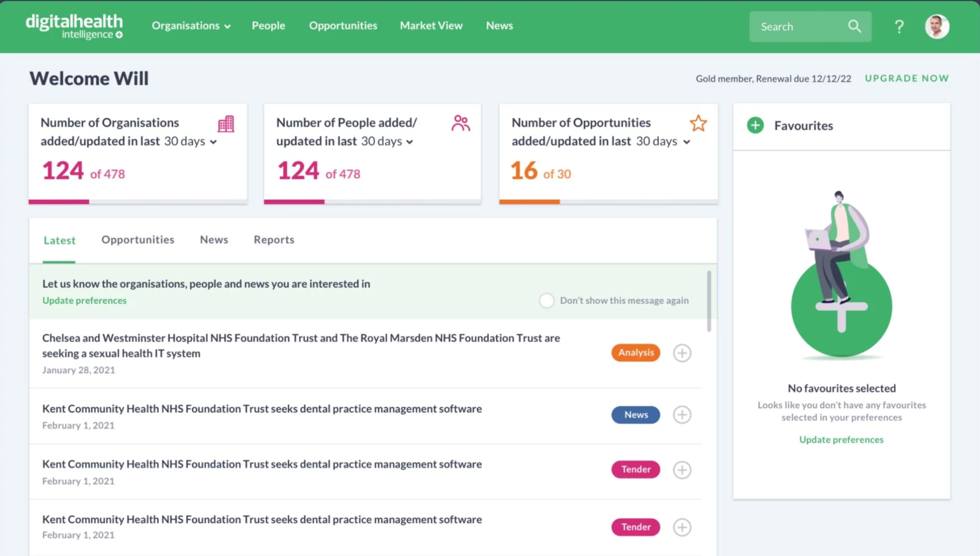Expand the Organisations menu dropdown
This screenshot has height=556, width=980.
coord(191,26)
